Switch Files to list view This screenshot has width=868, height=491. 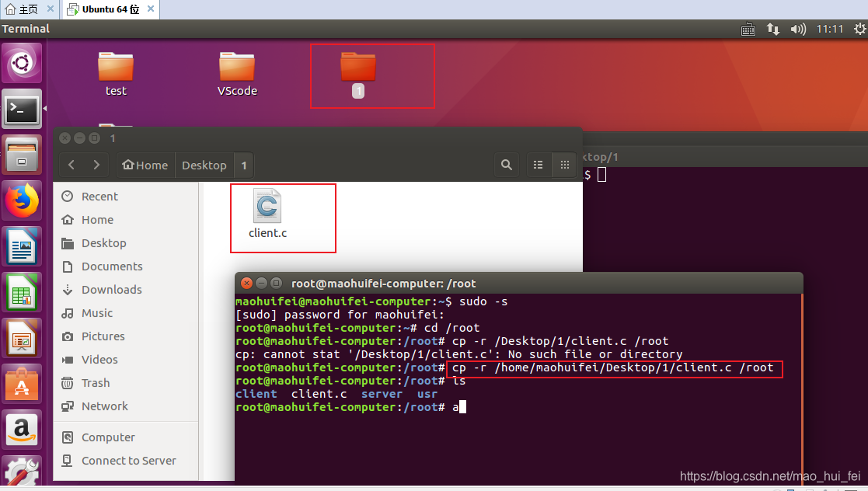pos(538,165)
